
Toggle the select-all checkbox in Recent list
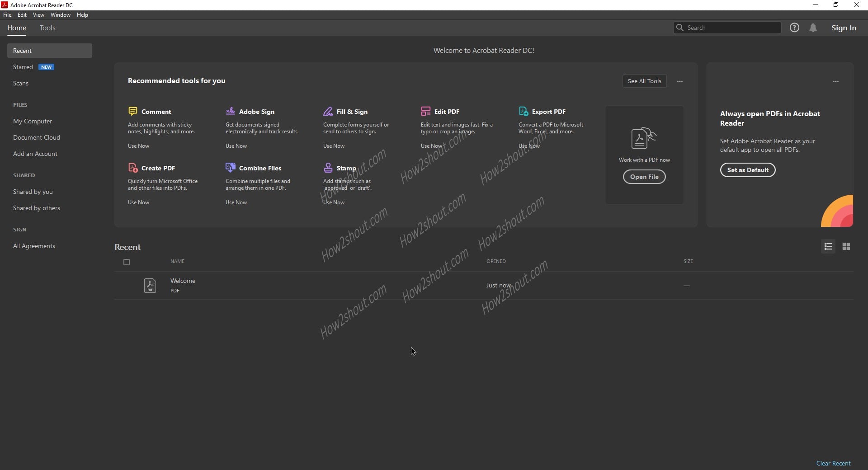click(127, 262)
